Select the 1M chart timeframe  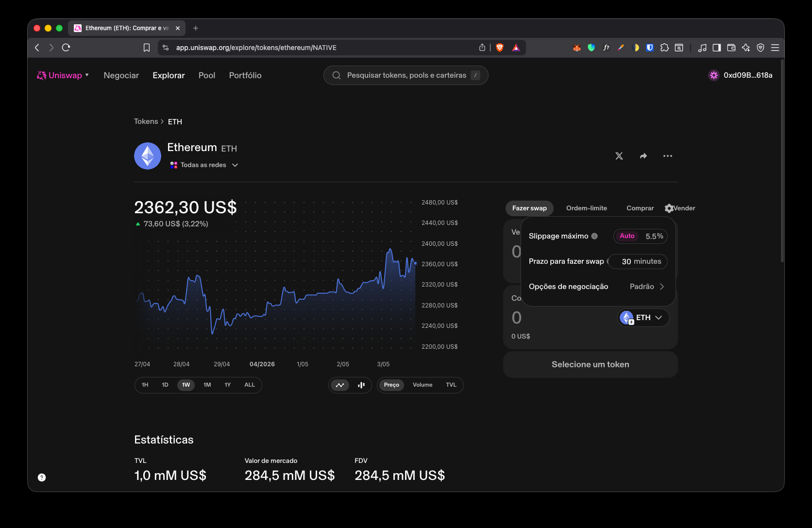(x=207, y=385)
